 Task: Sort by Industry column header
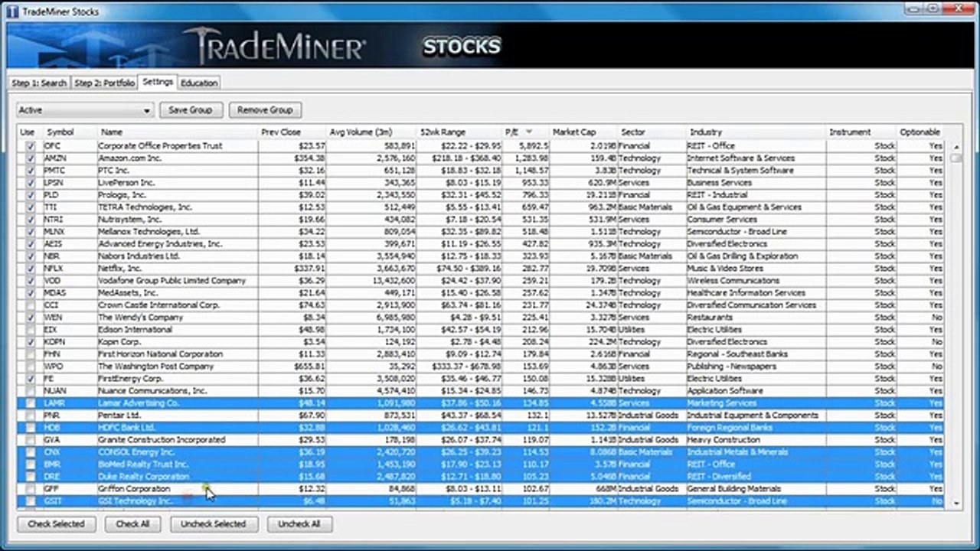(x=756, y=132)
